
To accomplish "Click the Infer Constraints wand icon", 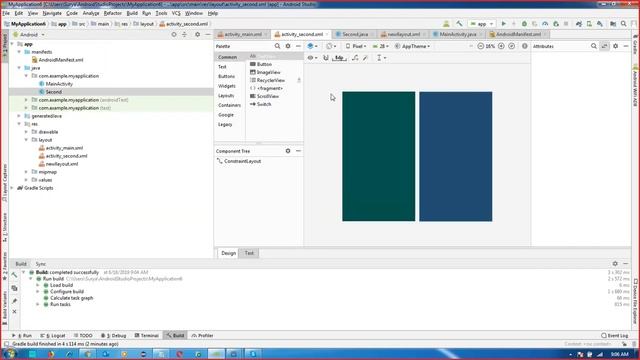I will [x=366, y=58].
